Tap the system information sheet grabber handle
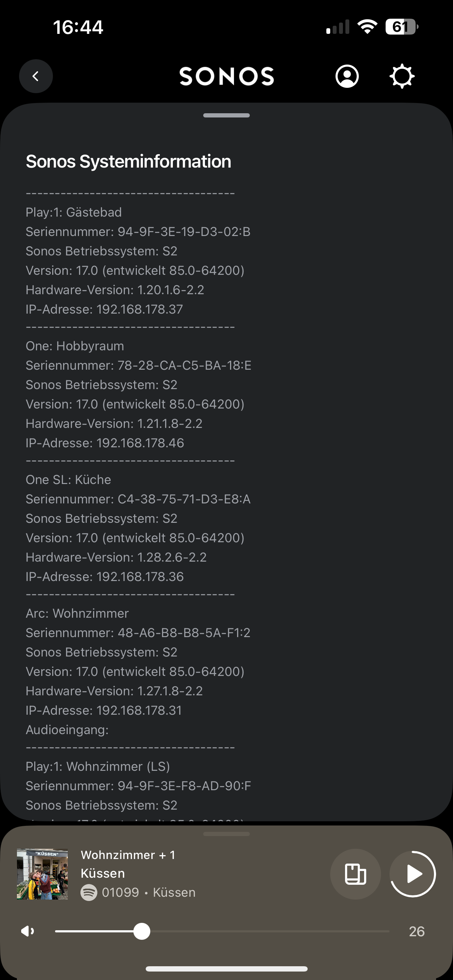Viewport: 453px width, 980px height. pyautogui.click(x=226, y=115)
